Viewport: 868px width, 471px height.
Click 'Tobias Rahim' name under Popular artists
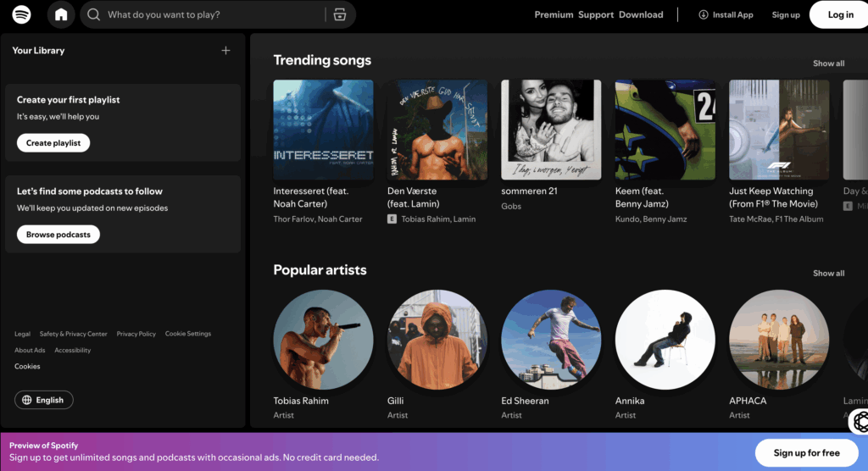click(x=301, y=401)
